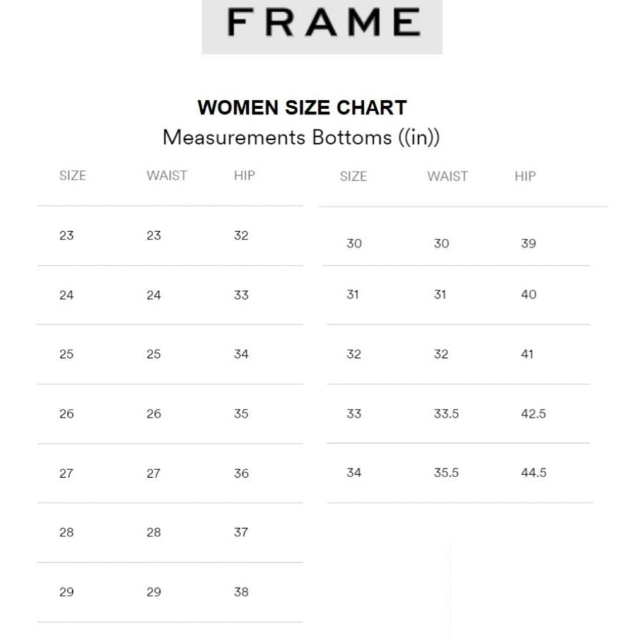Click the 44.5 hip measurement
Screen dimensions: 644x644
(534, 473)
